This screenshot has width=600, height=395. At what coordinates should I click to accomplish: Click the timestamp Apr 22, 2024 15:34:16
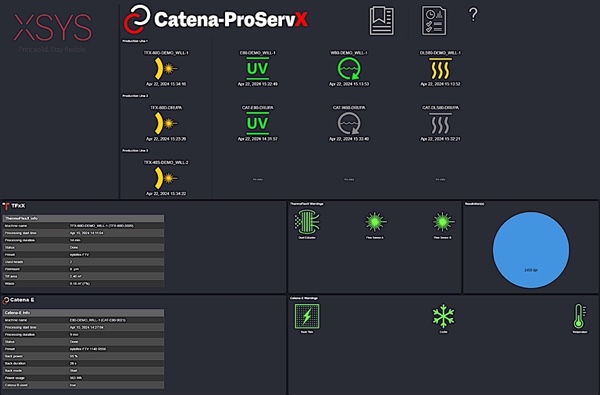pos(166,84)
